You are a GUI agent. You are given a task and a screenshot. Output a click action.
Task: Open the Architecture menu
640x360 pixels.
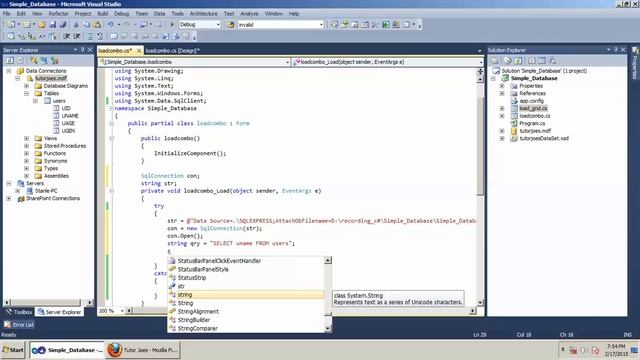[x=204, y=13]
